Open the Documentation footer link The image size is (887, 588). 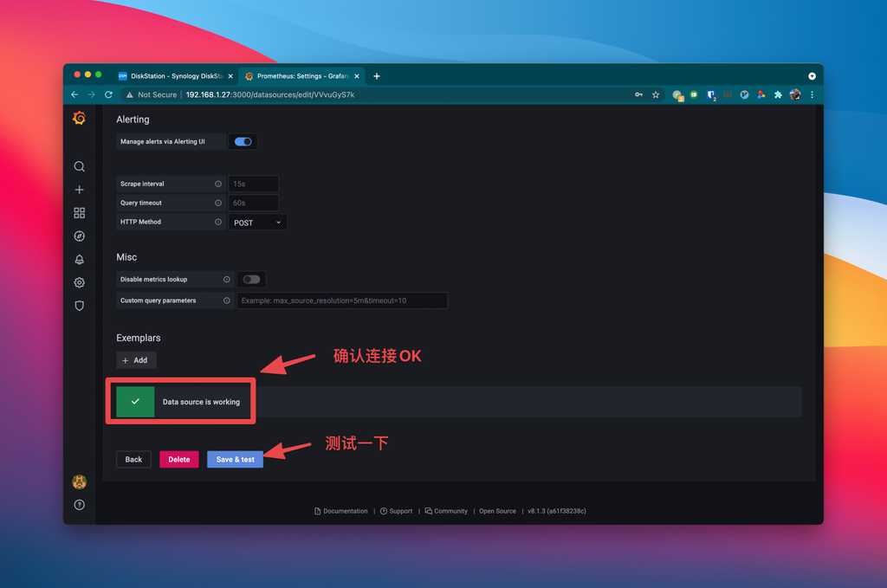341,511
